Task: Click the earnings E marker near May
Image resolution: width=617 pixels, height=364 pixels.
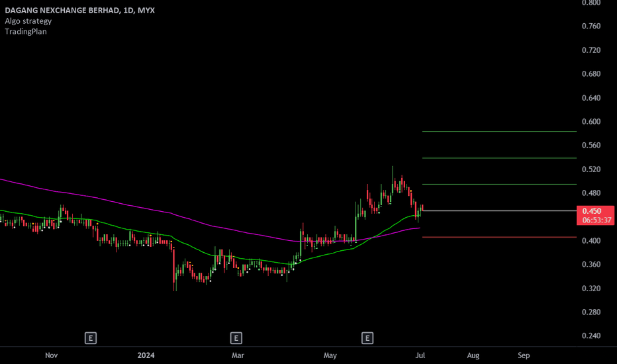Action: [x=367, y=338]
